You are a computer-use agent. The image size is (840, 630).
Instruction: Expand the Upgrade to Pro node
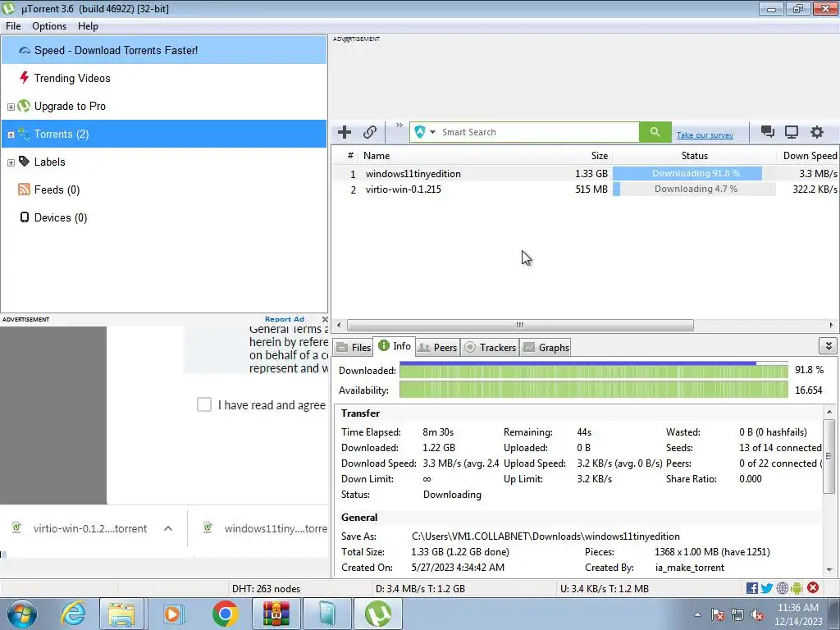(11, 107)
